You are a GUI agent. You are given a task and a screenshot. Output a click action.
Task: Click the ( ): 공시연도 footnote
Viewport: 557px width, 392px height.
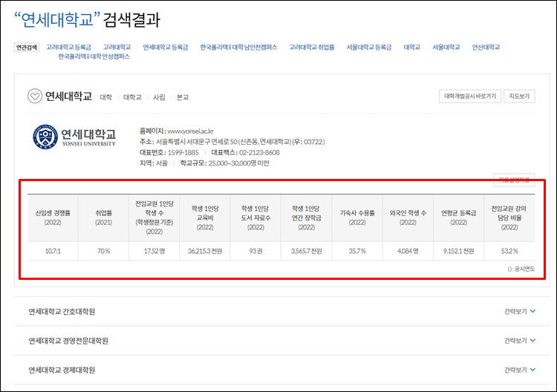(x=521, y=269)
